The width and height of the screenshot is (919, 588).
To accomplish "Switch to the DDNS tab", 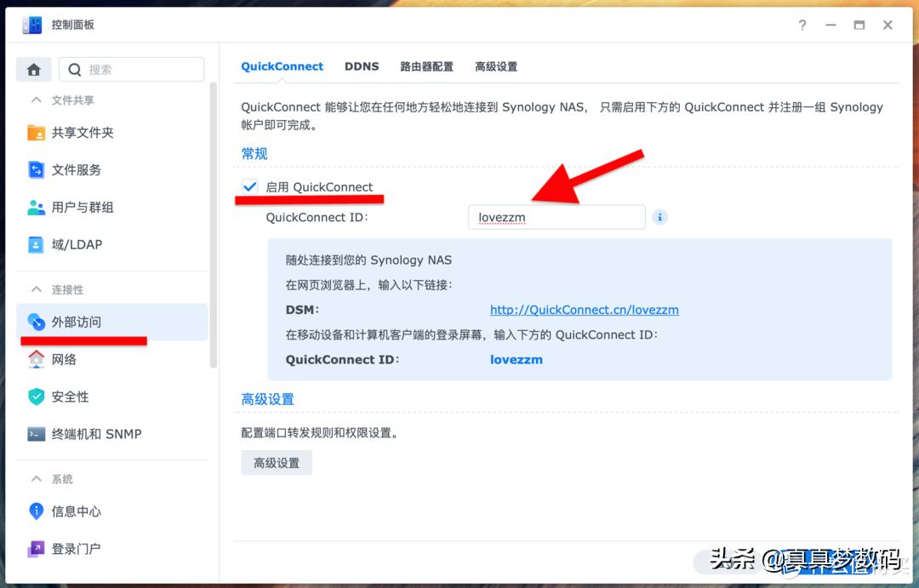I will tap(362, 66).
